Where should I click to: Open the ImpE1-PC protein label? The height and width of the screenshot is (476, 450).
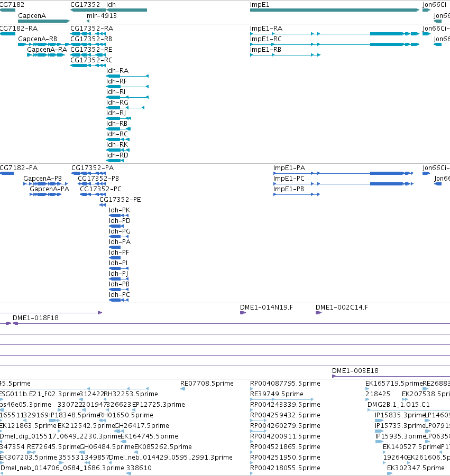click(x=289, y=179)
